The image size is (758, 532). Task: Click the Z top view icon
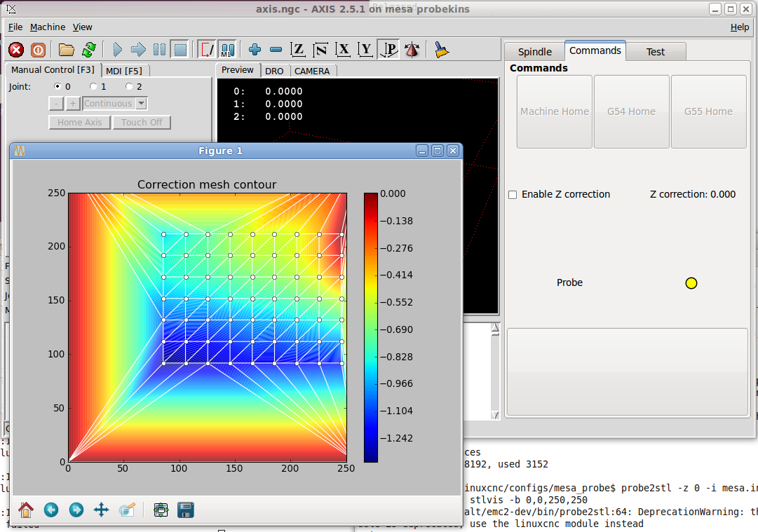tap(299, 50)
